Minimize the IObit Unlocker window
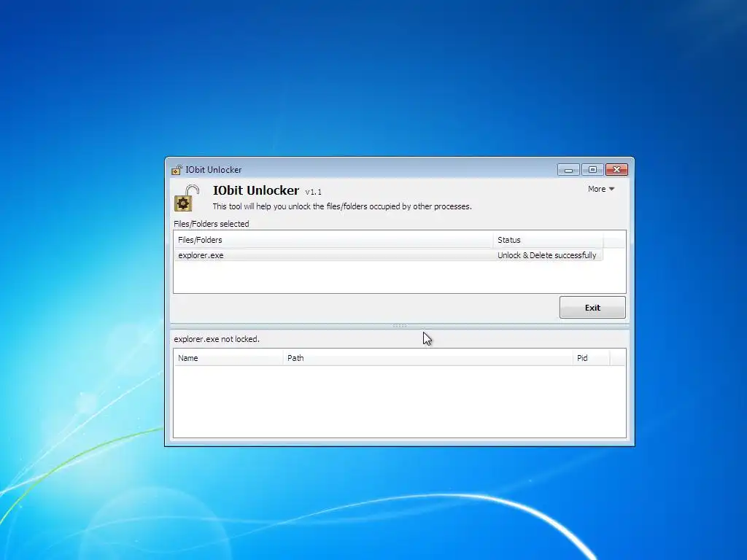Image resolution: width=747 pixels, height=560 pixels. pyautogui.click(x=568, y=170)
